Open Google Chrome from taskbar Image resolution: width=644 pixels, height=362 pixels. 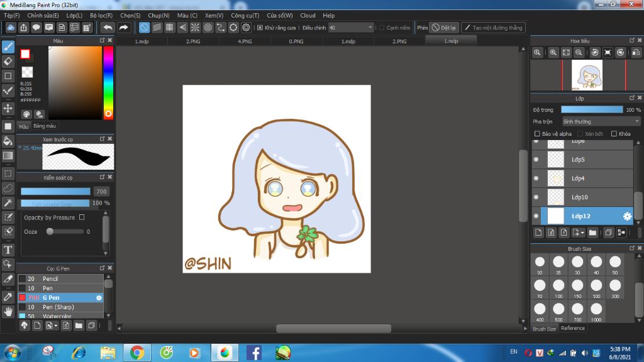pos(136,353)
